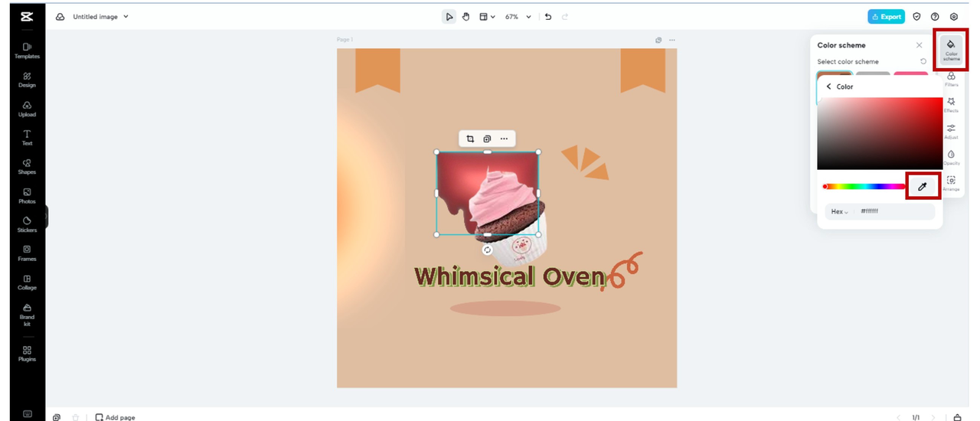The height and width of the screenshot is (421, 980).
Task: Open page more options above canvas
Action: tap(672, 40)
